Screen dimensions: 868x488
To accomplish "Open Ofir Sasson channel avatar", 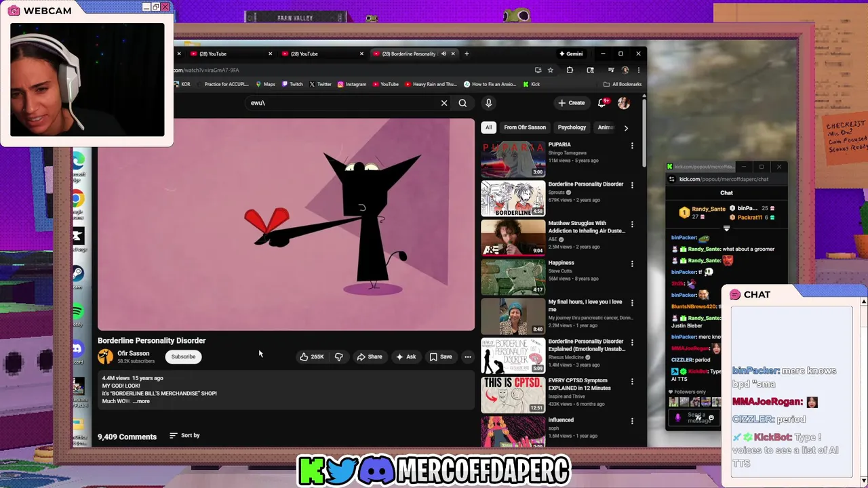I will point(106,357).
